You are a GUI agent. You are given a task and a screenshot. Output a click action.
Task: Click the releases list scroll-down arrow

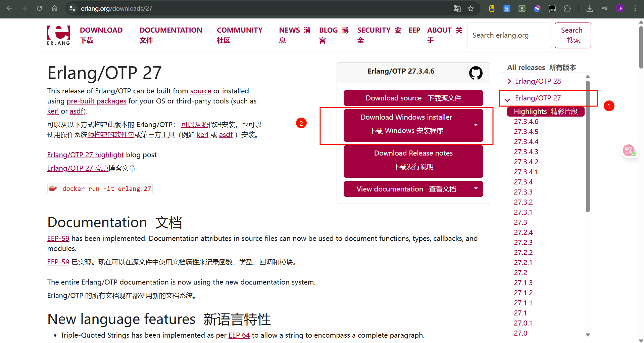(588, 335)
